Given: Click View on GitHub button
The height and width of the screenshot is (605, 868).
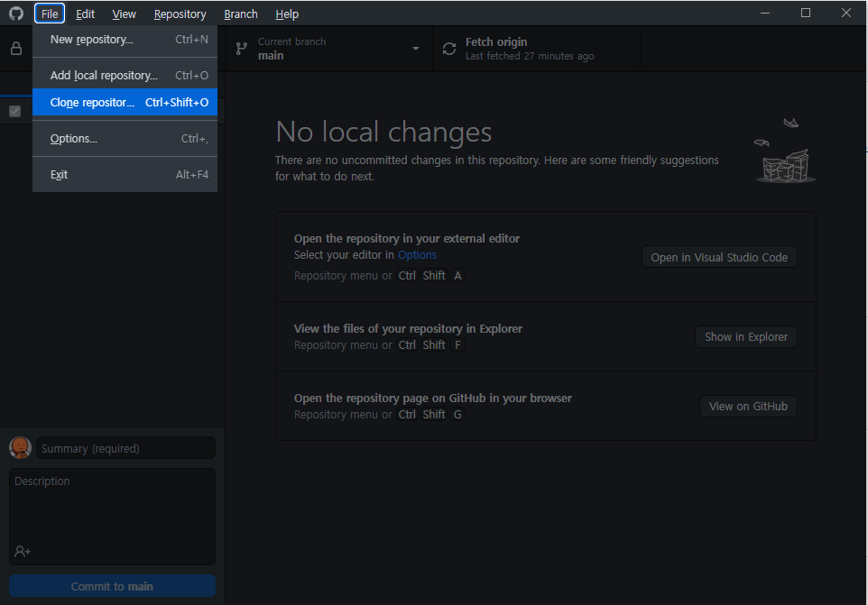Looking at the screenshot, I should click(748, 407).
